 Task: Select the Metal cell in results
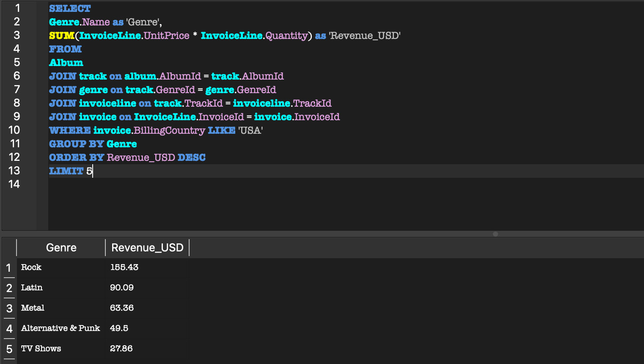click(61, 308)
